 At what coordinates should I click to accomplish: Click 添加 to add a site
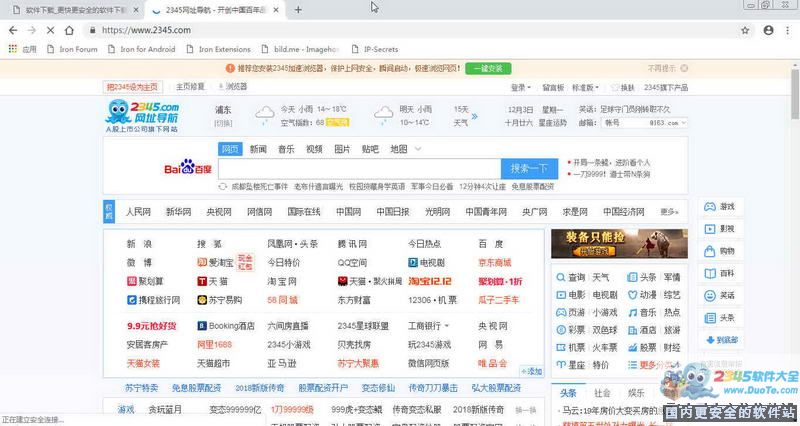(x=531, y=371)
